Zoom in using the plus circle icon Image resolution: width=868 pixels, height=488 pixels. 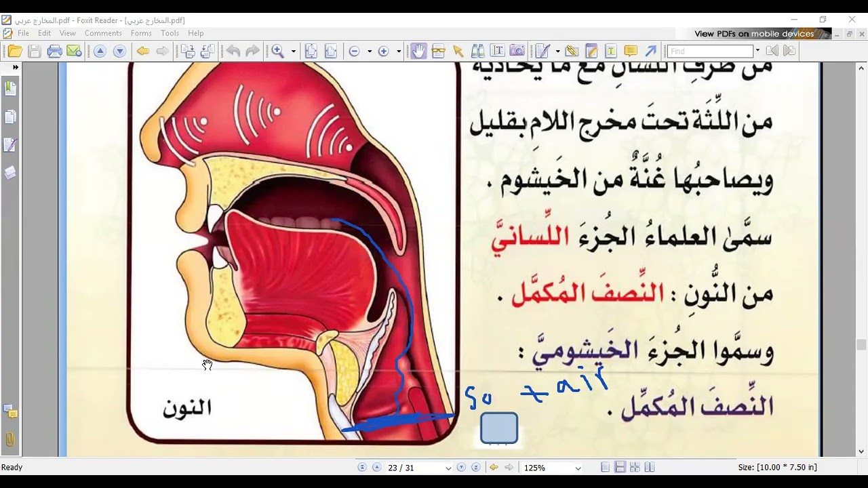pos(383,51)
